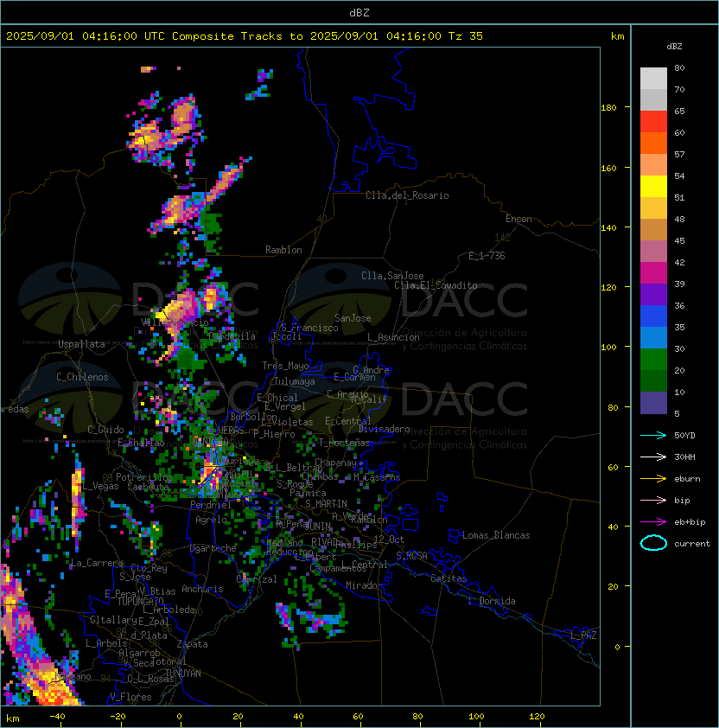
Task: Click the S_ROSA label
Action: [x=411, y=556]
